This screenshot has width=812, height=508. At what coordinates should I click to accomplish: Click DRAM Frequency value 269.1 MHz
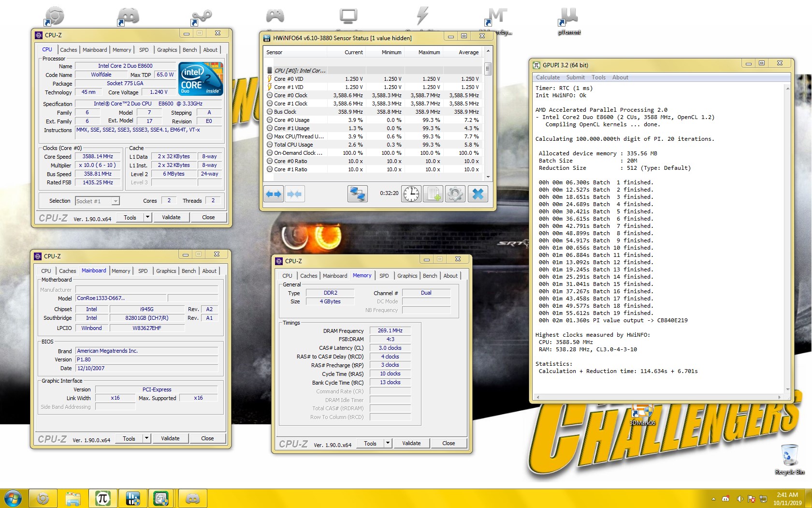pyautogui.click(x=390, y=331)
